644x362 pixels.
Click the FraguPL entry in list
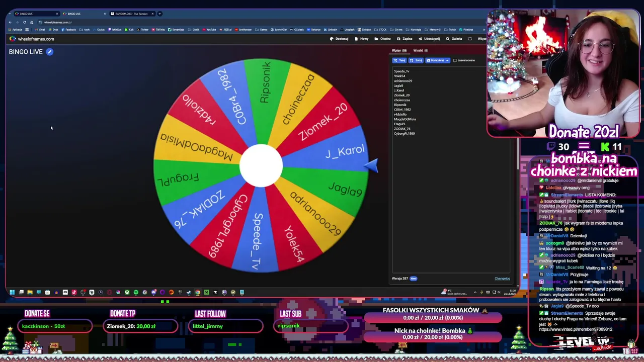[x=399, y=124]
